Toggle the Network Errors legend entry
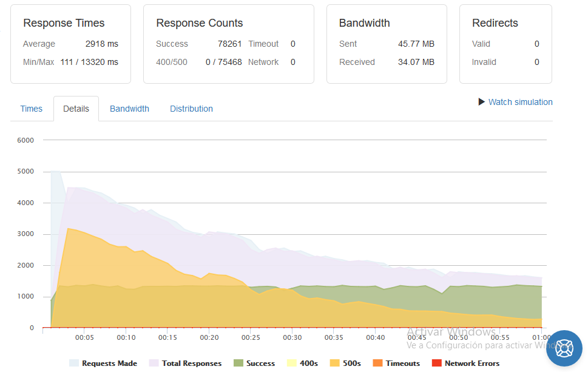Screen dimensions: 588x372 [466, 363]
